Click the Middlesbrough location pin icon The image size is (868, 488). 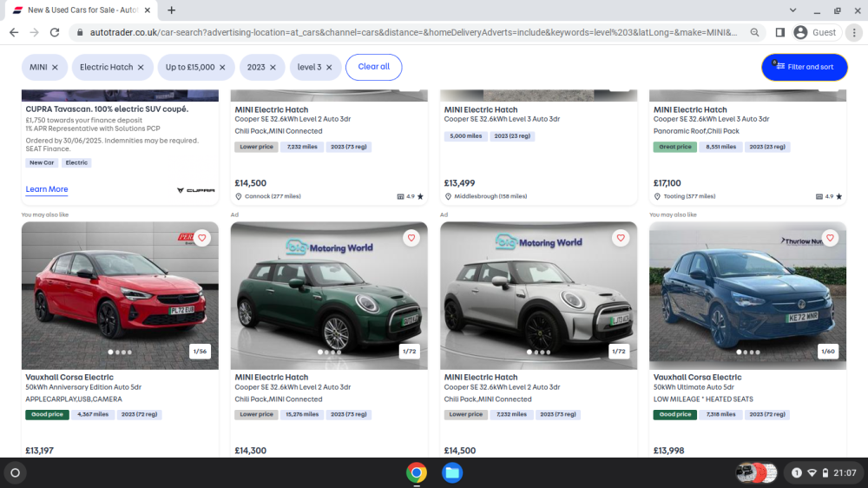[x=448, y=196]
